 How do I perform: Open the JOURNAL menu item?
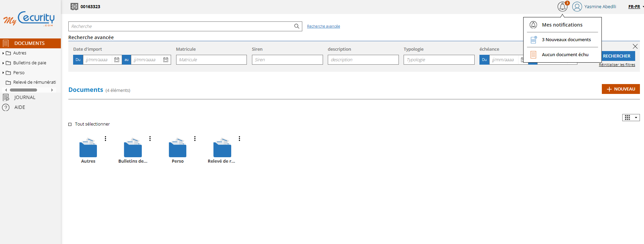(24, 97)
